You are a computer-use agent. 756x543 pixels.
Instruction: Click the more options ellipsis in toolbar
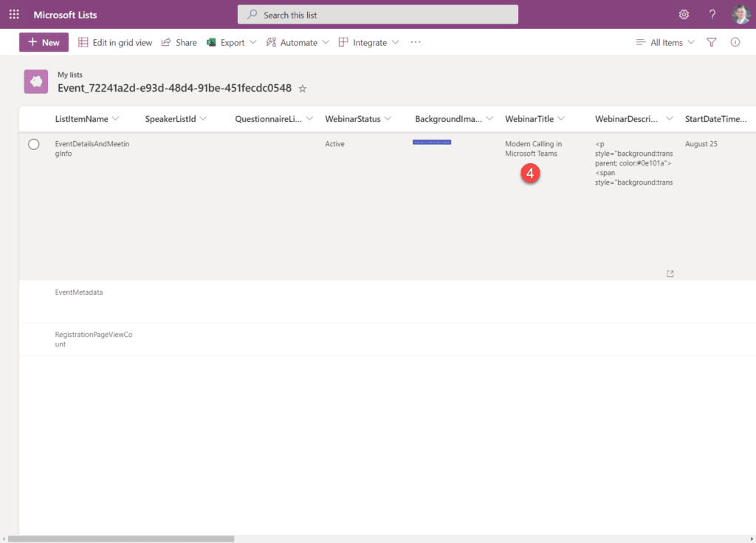pyautogui.click(x=415, y=42)
